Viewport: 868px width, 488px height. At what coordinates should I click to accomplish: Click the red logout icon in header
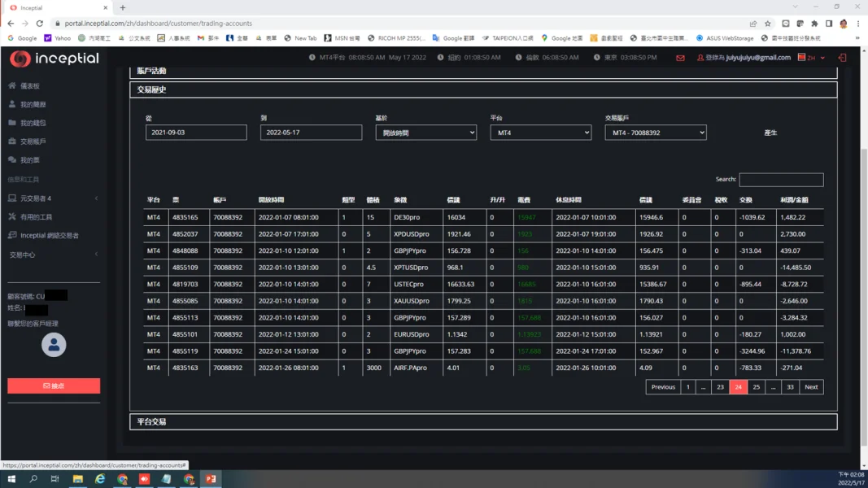(842, 58)
